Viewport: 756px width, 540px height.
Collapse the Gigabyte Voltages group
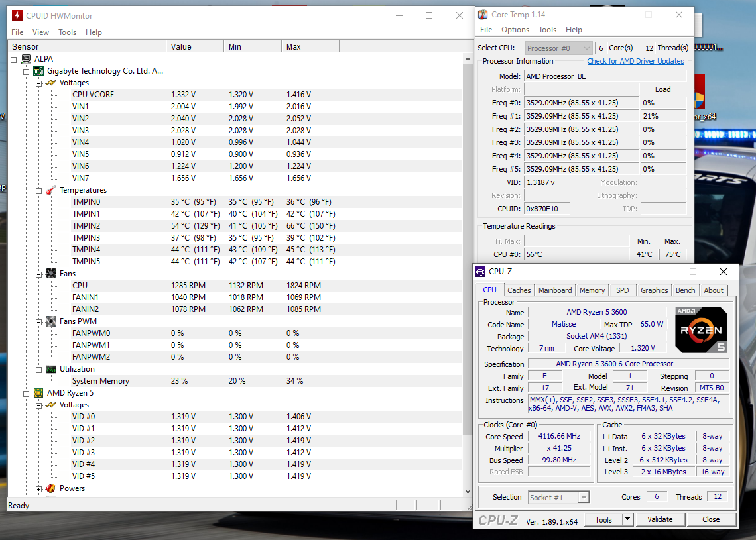[x=38, y=83]
